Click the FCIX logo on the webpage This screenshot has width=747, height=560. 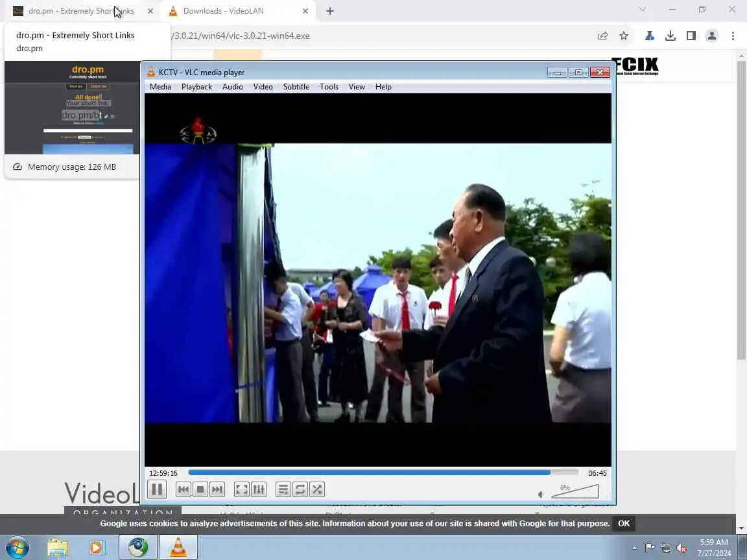point(635,65)
